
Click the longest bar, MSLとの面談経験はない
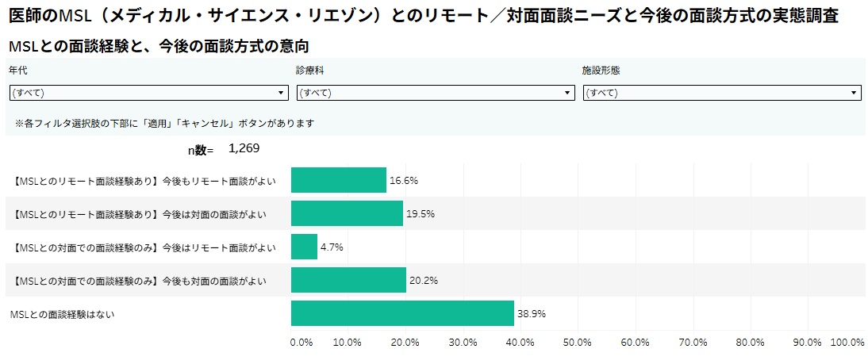click(x=402, y=313)
